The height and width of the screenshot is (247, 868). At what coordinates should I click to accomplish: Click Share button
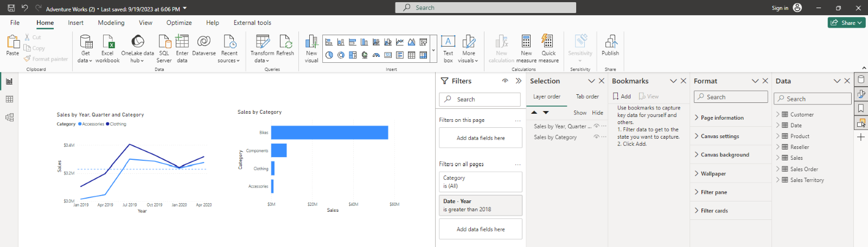[847, 23]
